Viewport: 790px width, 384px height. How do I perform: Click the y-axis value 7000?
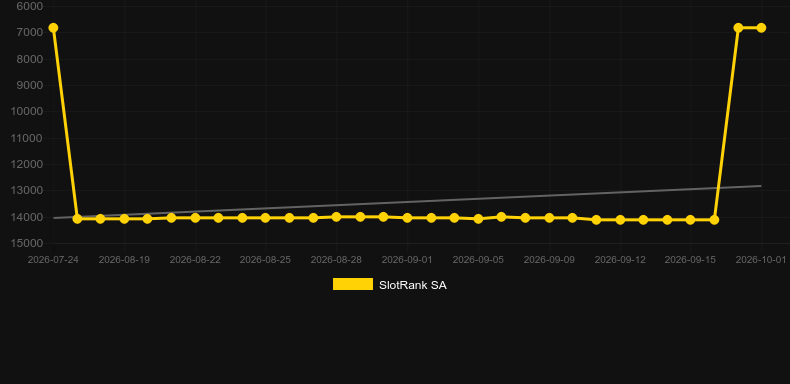[30, 32]
